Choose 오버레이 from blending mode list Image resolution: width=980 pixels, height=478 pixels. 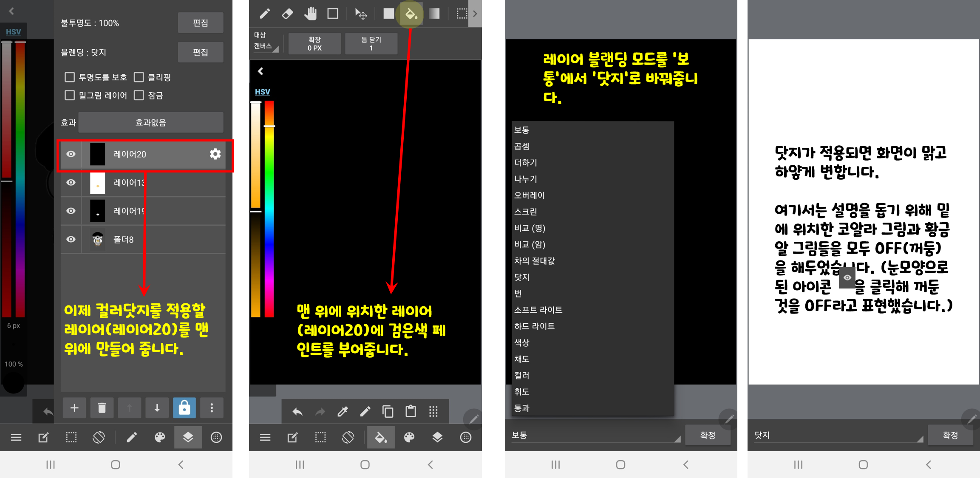(530, 195)
